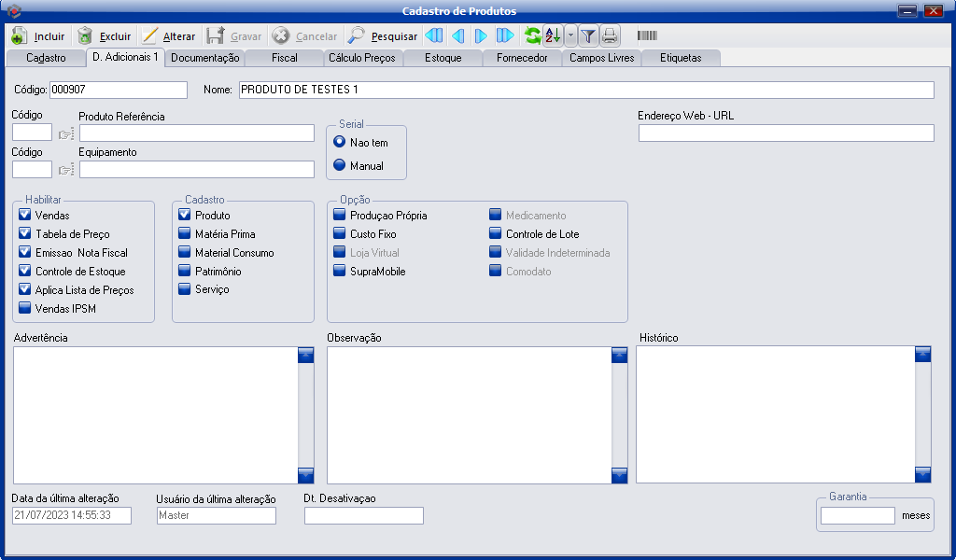
Task: Open Equipamento lookup hand icon
Action: (x=65, y=170)
